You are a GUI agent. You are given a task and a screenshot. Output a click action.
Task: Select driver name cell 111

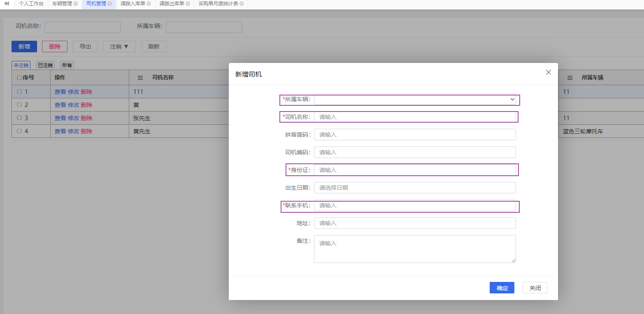coord(138,92)
